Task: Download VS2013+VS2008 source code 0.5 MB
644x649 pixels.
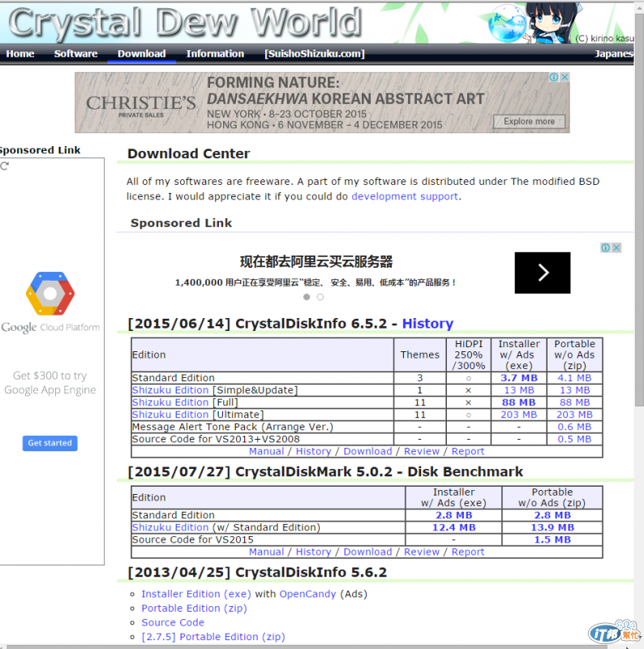Action: click(574, 439)
